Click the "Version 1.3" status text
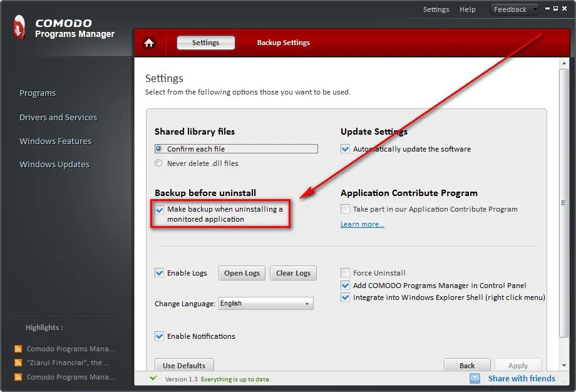 (x=181, y=379)
